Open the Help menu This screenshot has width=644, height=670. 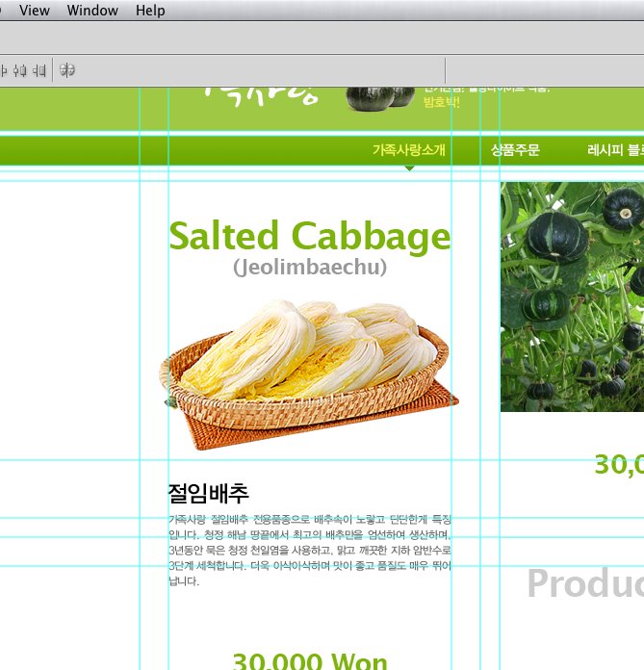tap(150, 11)
